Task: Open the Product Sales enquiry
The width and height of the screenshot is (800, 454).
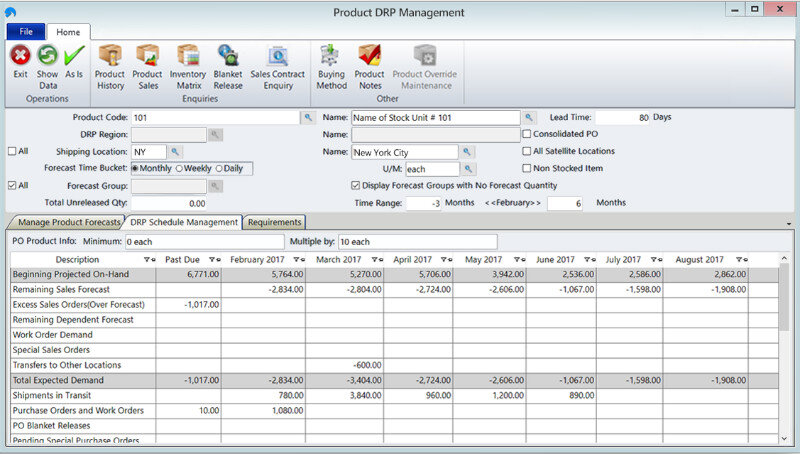Action: (x=147, y=56)
